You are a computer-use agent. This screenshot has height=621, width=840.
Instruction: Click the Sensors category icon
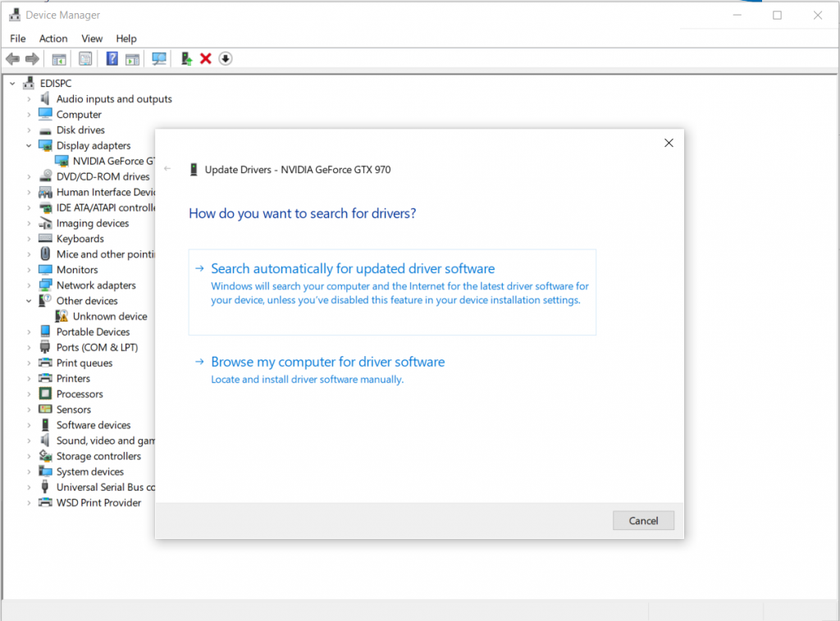46,409
